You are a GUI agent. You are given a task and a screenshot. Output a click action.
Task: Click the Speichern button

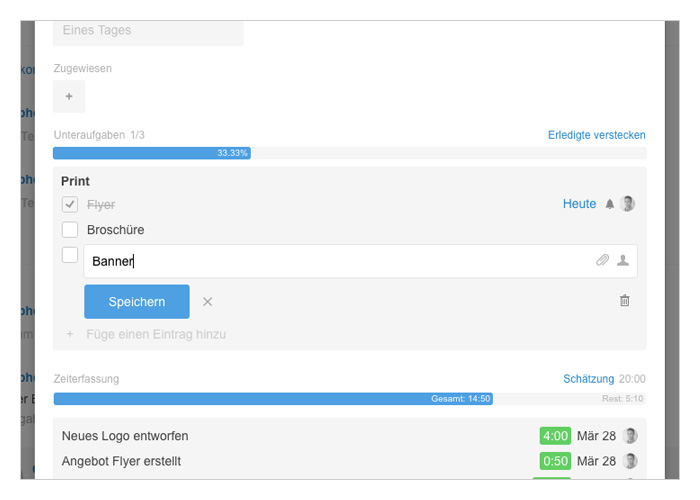pos(137,302)
